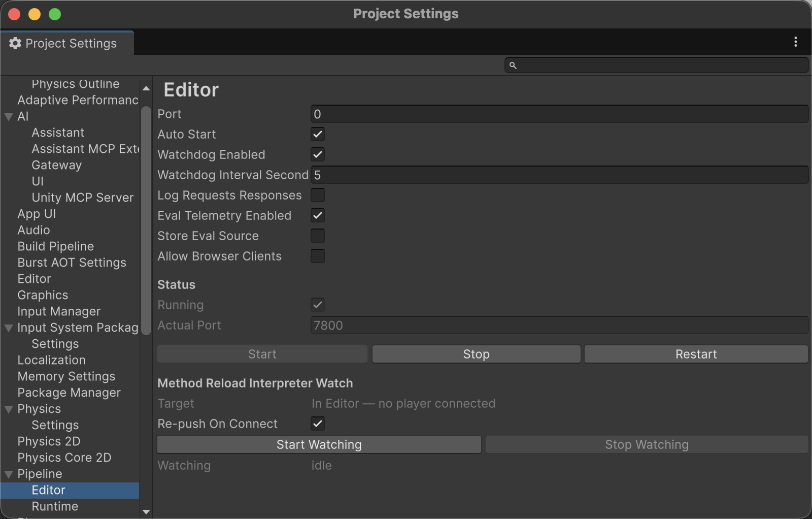
Task: Select Gateway in the sidebar
Action: (x=56, y=165)
